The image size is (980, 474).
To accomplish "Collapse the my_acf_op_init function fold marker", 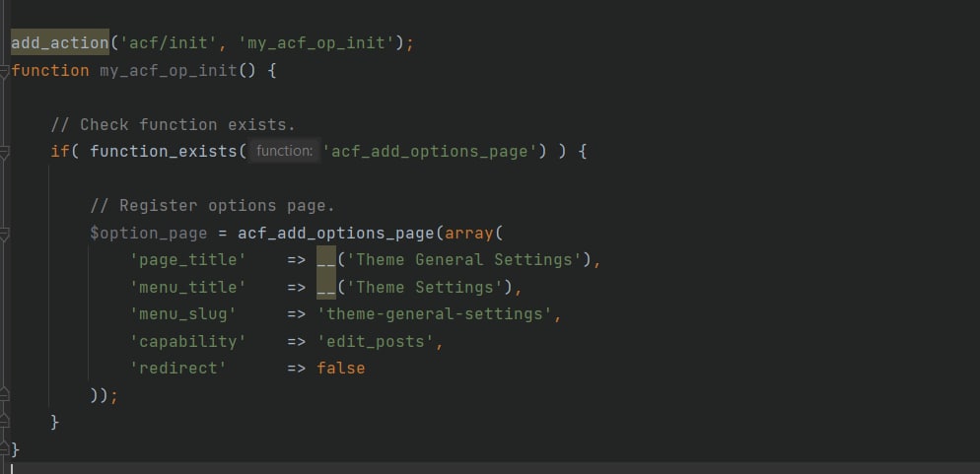I will (x=4, y=73).
